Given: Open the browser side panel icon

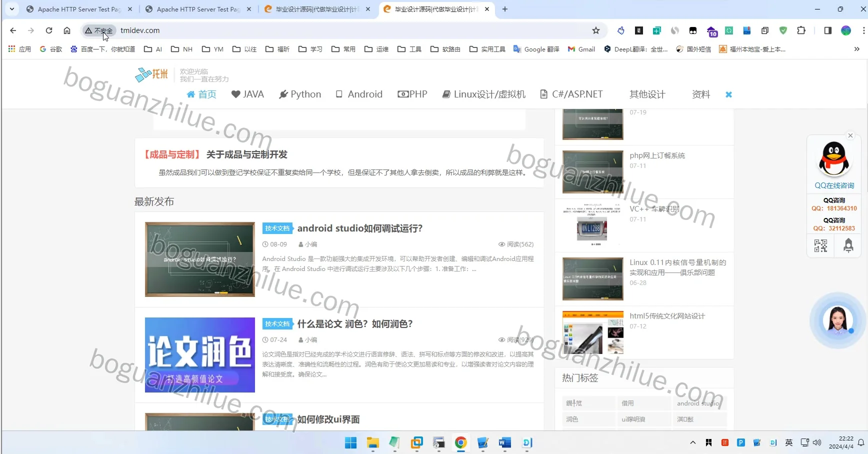Looking at the screenshot, I should [828, 30].
